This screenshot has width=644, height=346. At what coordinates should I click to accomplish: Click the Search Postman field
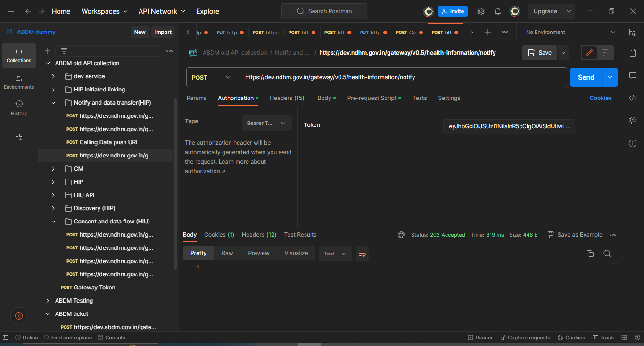(x=324, y=11)
